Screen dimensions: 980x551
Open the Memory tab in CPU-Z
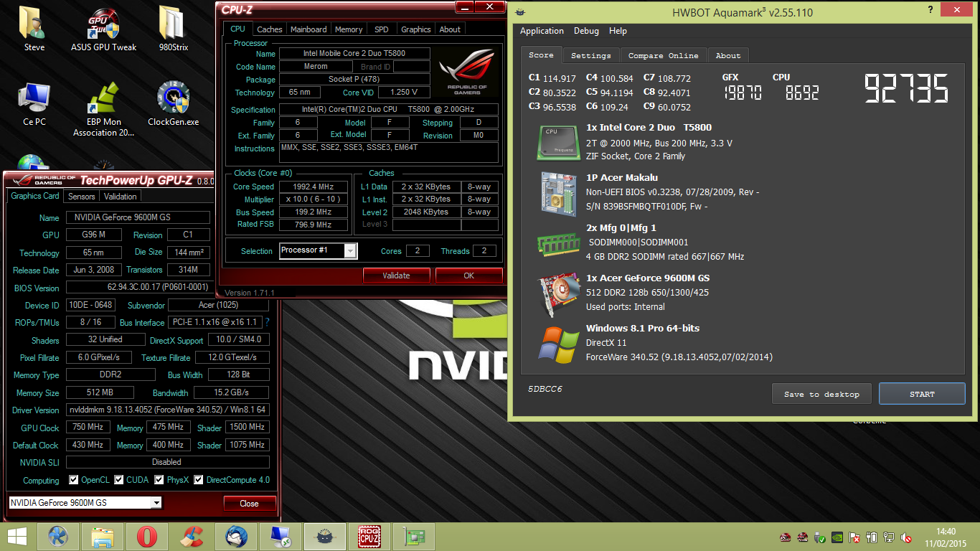(349, 29)
